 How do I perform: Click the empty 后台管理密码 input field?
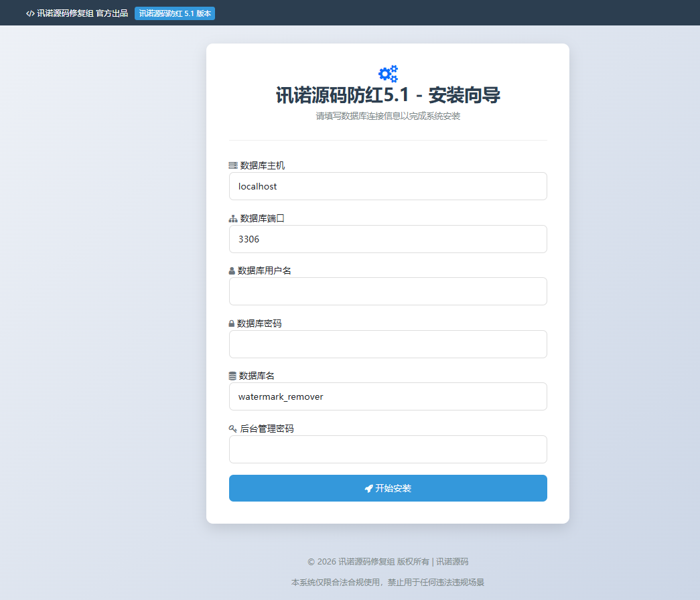pyautogui.click(x=388, y=449)
